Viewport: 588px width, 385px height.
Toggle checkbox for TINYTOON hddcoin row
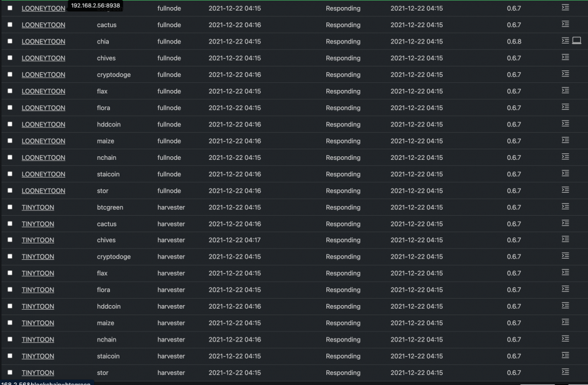(x=10, y=306)
